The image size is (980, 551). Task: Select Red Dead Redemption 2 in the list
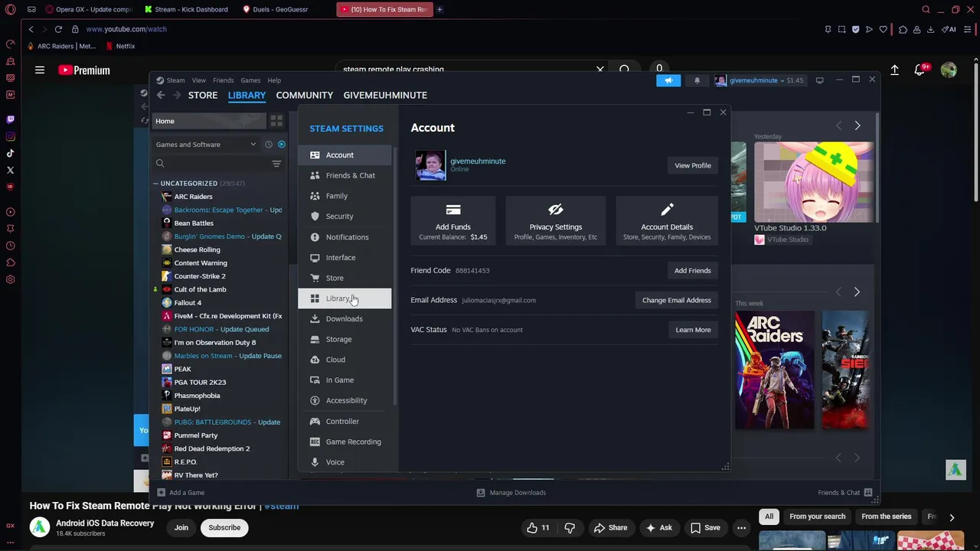click(212, 448)
